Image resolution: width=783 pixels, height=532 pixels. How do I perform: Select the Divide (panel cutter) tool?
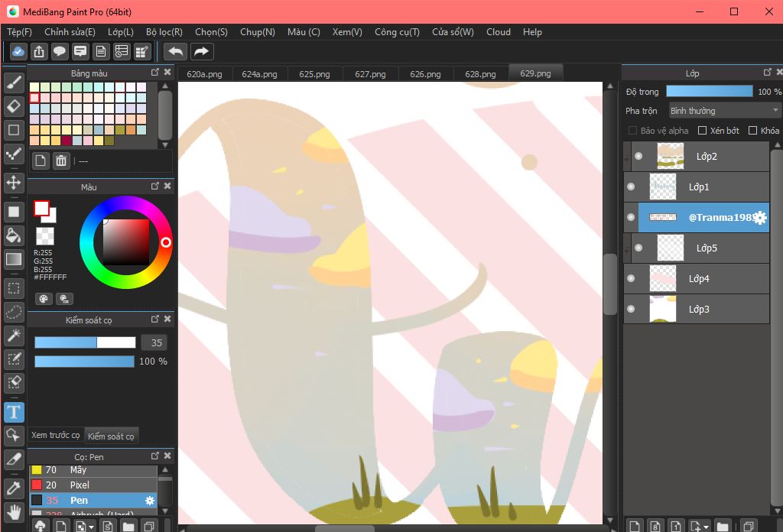(14, 459)
